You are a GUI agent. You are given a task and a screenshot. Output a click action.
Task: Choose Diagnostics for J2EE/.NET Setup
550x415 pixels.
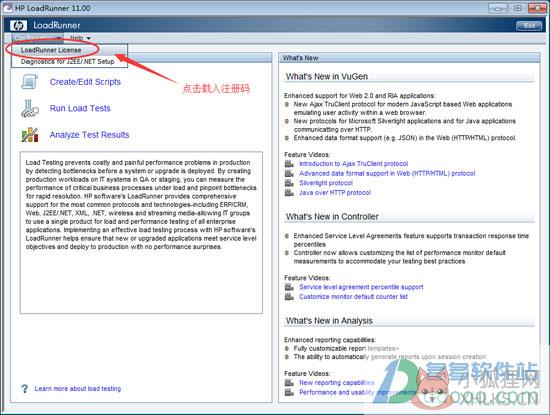pos(67,61)
